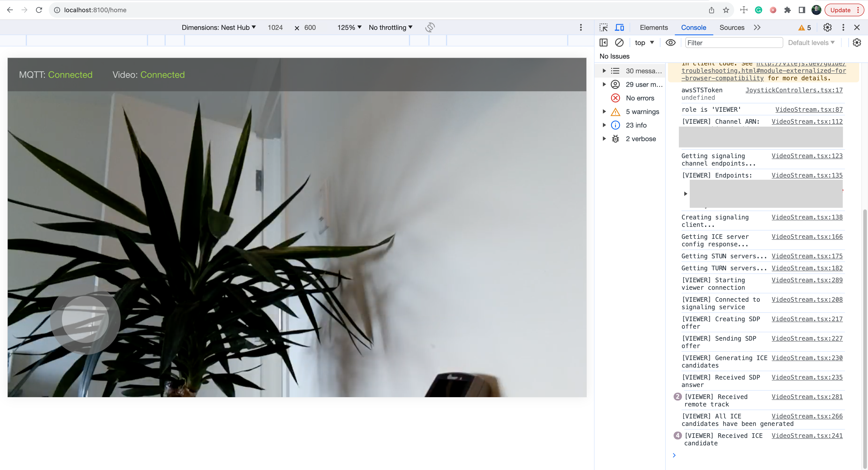Click the Console filter input field
Screen dimensions: 868x470
pos(733,42)
